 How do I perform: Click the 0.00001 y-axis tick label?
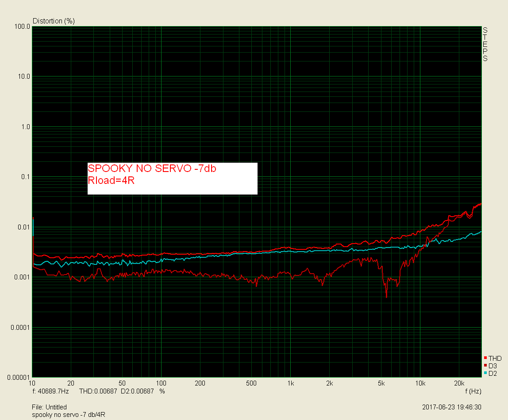click(x=19, y=377)
